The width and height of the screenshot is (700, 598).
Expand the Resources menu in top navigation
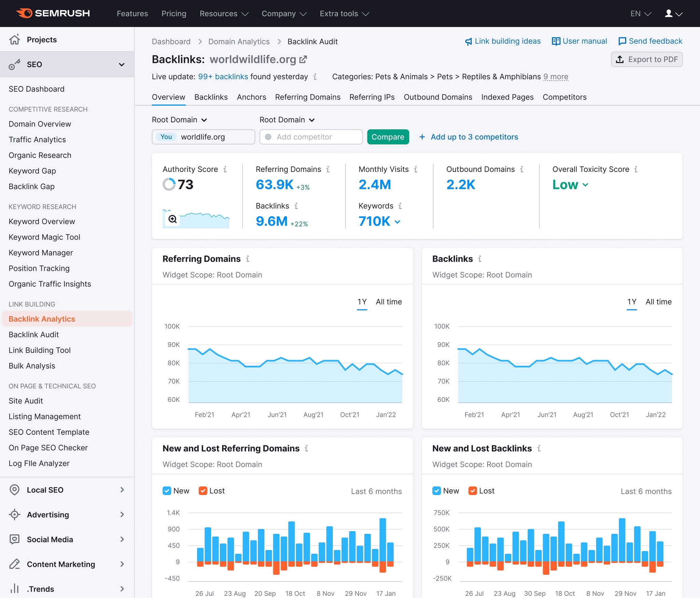pyautogui.click(x=224, y=14)
